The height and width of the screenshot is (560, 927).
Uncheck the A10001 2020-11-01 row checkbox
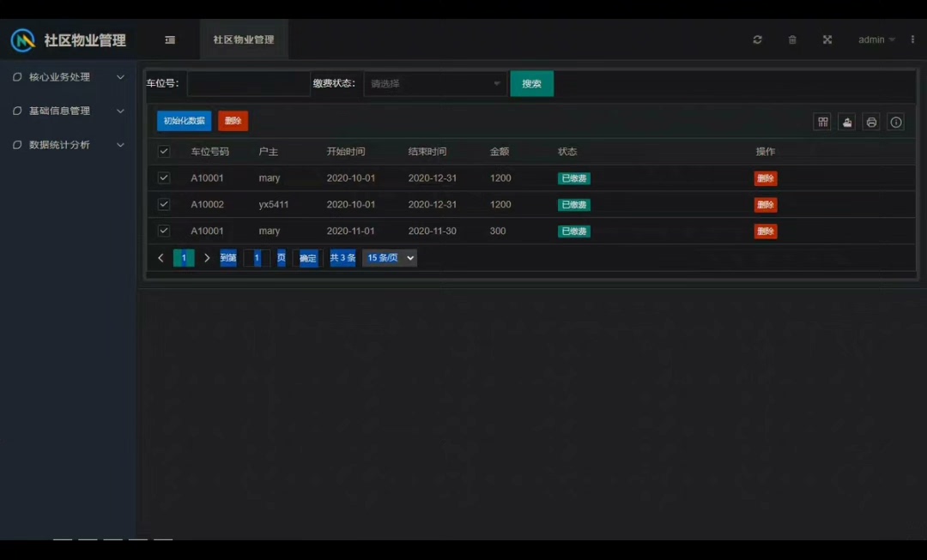164,231
